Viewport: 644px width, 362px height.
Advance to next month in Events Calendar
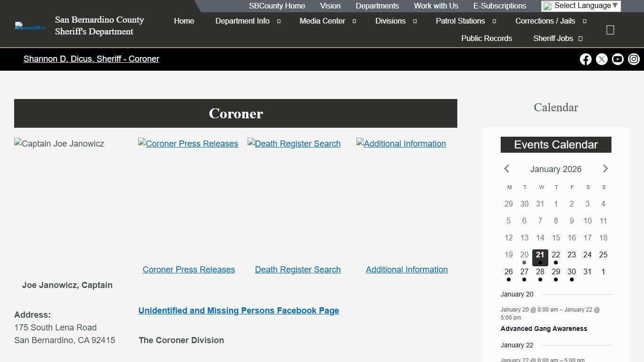point(605,169)
